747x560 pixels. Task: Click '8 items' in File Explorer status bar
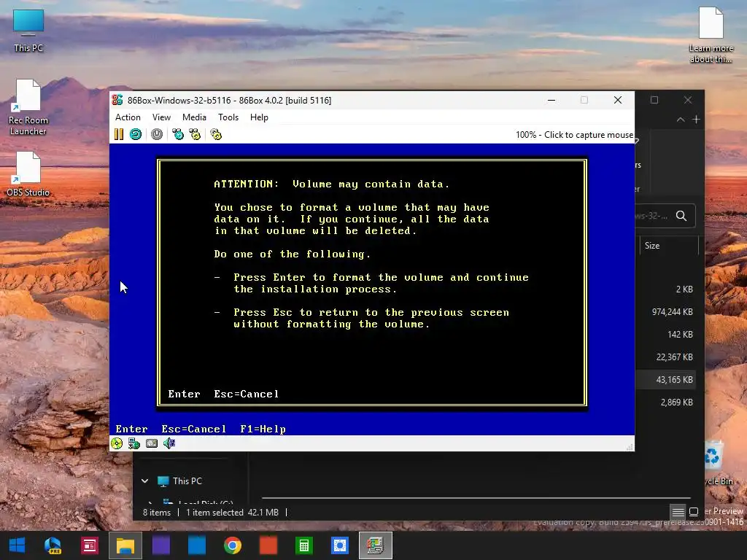pos(157,513)
